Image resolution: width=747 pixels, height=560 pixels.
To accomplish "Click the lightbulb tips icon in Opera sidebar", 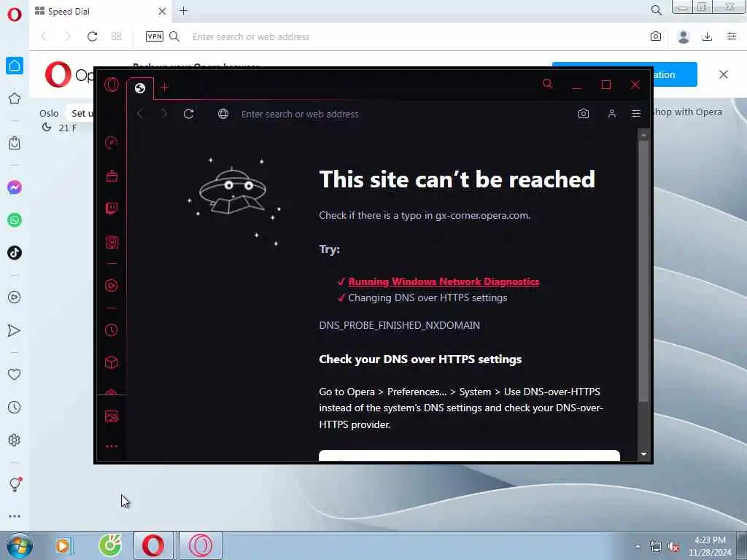I will tap(15, 484).
